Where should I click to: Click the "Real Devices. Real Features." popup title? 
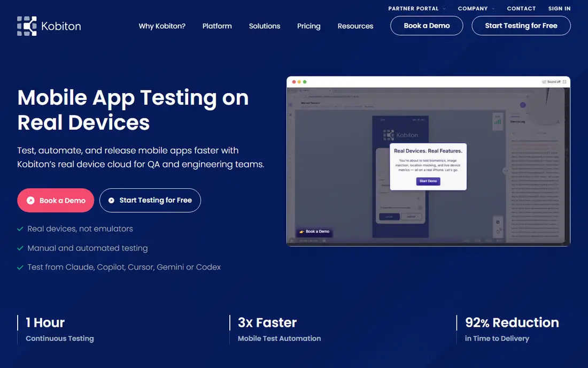tap(428, 151)
